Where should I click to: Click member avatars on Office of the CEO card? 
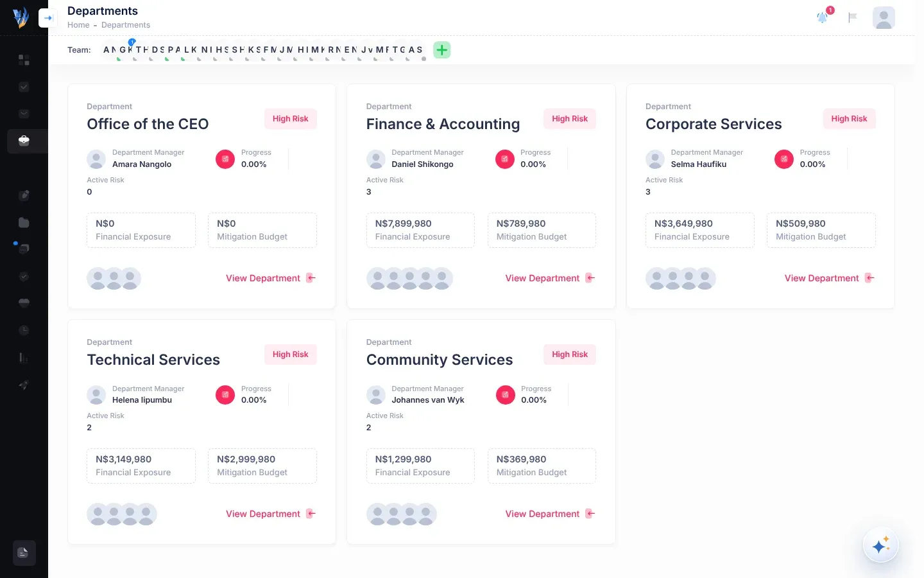pyautogui.click(x=114, y=279)
